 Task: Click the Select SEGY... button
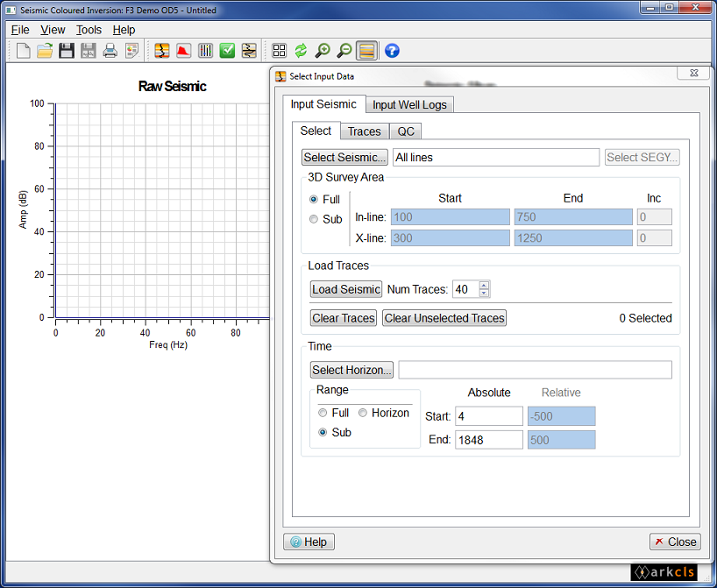pos(642,157)
